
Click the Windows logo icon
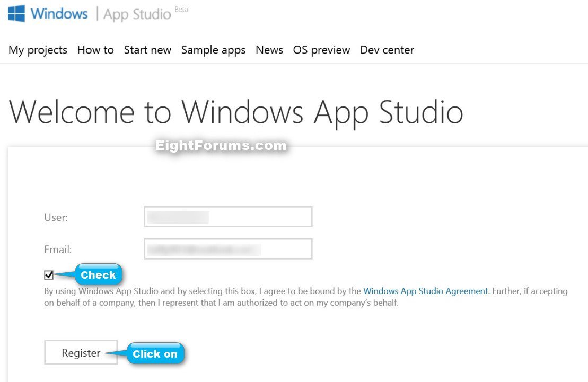(x=16, y=13)
